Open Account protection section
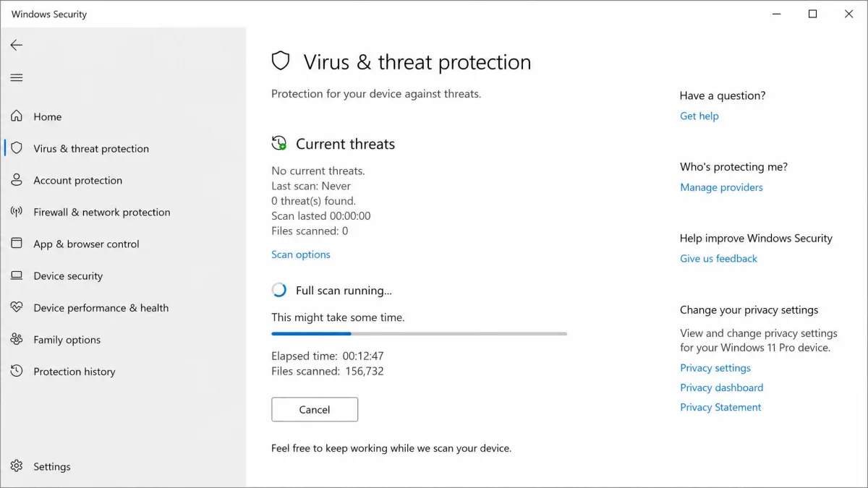Screen dimensions: 868x488 pos(78,180)
